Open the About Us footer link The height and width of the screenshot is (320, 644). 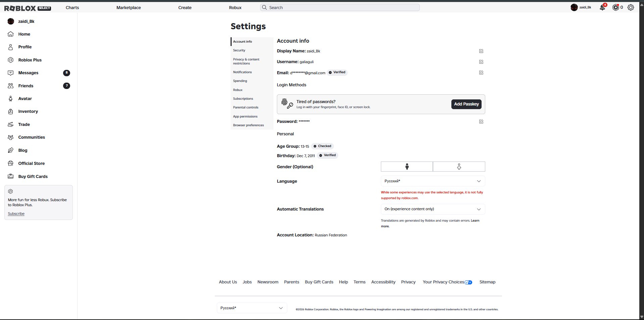(x=228, y=282)
